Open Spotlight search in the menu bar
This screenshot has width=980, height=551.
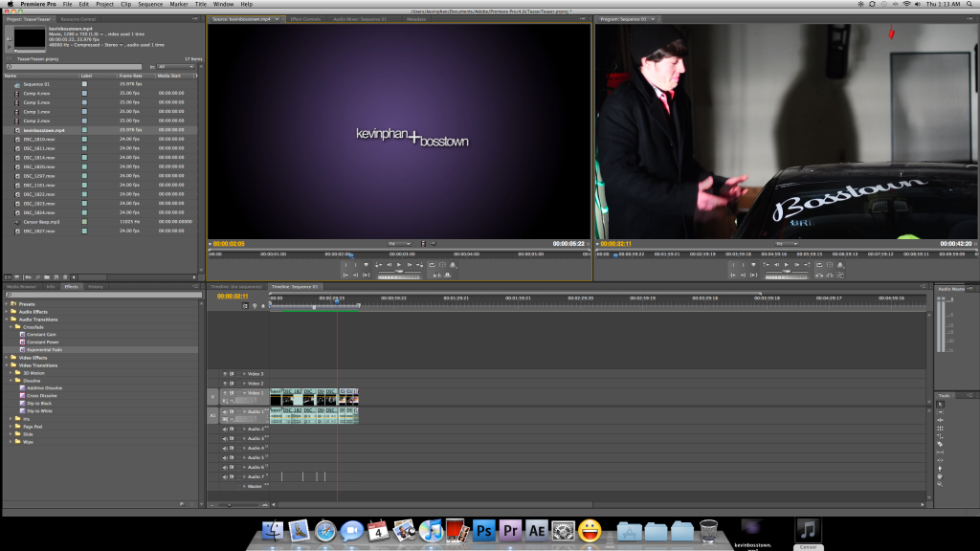tap(970, 4)
